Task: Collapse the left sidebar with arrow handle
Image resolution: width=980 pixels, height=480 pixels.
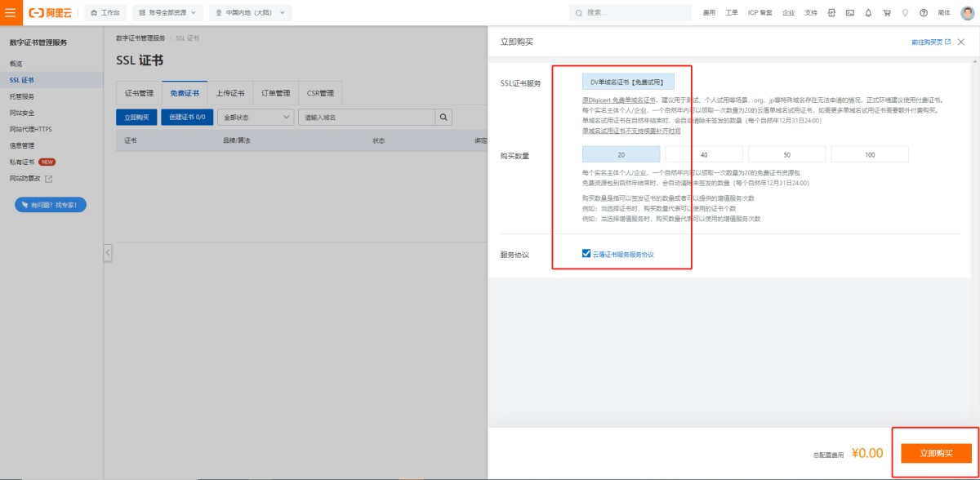Action: tap(108, 254)
